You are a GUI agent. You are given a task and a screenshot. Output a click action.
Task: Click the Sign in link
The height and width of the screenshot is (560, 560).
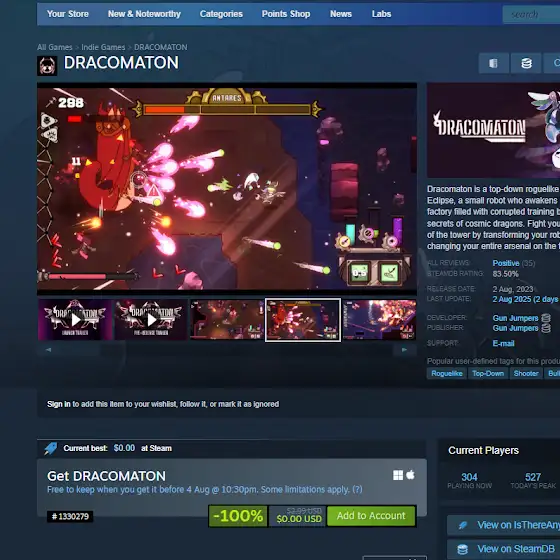click(x=59, y=404)
